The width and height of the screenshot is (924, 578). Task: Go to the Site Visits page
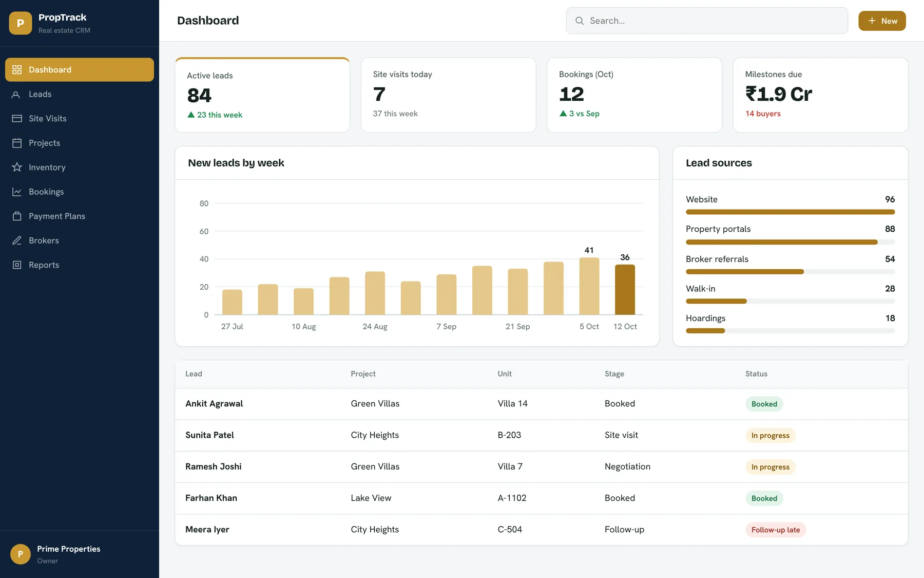(80, 118)
